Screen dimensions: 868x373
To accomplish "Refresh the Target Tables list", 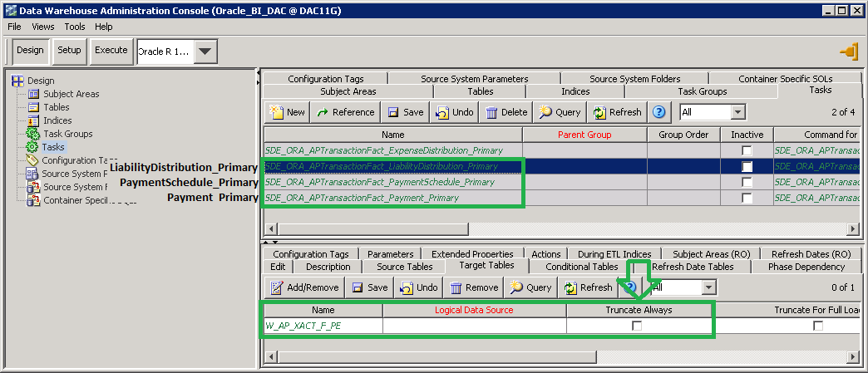I will coord(589,287).
